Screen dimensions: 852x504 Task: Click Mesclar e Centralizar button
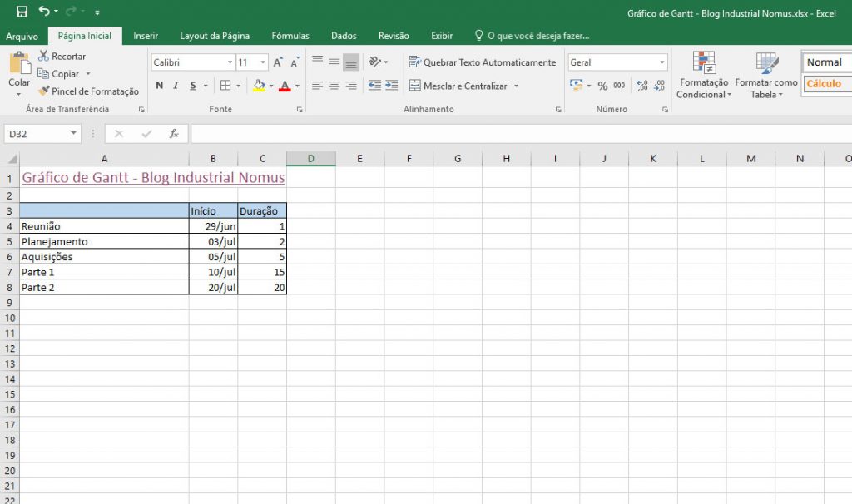click(x=458, y=86)
